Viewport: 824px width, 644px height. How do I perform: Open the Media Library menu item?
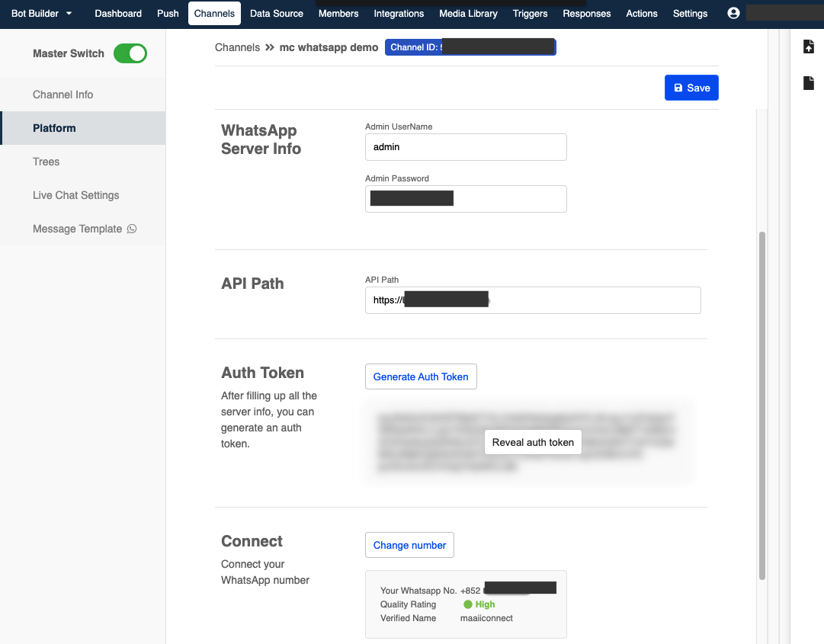click(468, 13)
